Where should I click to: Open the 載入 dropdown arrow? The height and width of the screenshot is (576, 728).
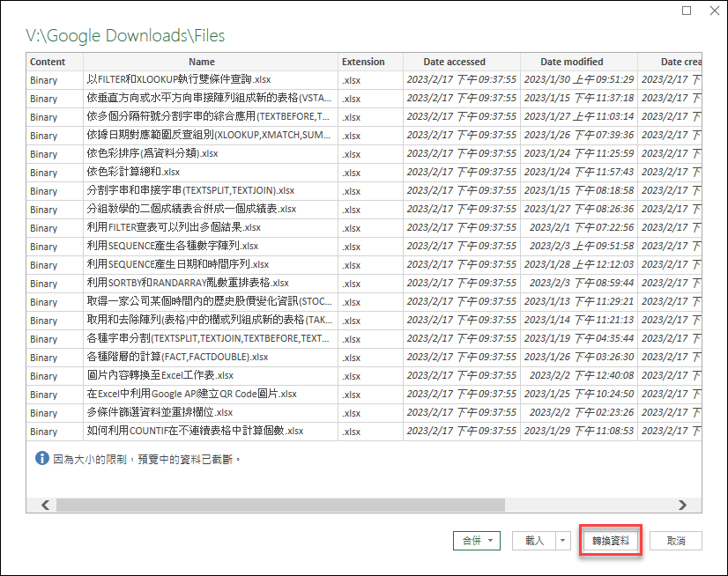pos(562,541)
